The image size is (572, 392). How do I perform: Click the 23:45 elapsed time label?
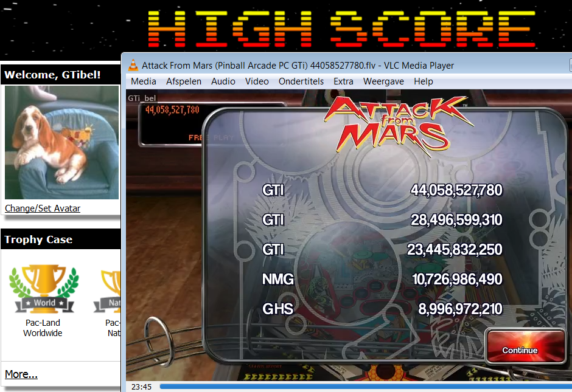141,387
